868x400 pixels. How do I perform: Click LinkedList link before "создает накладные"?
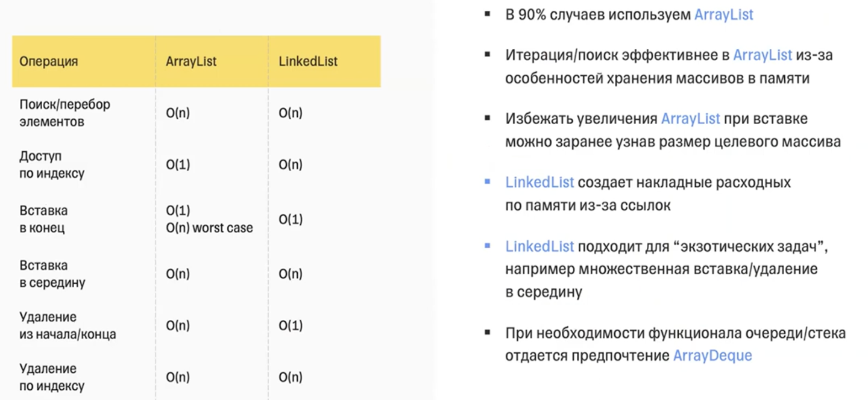point(539,183)
